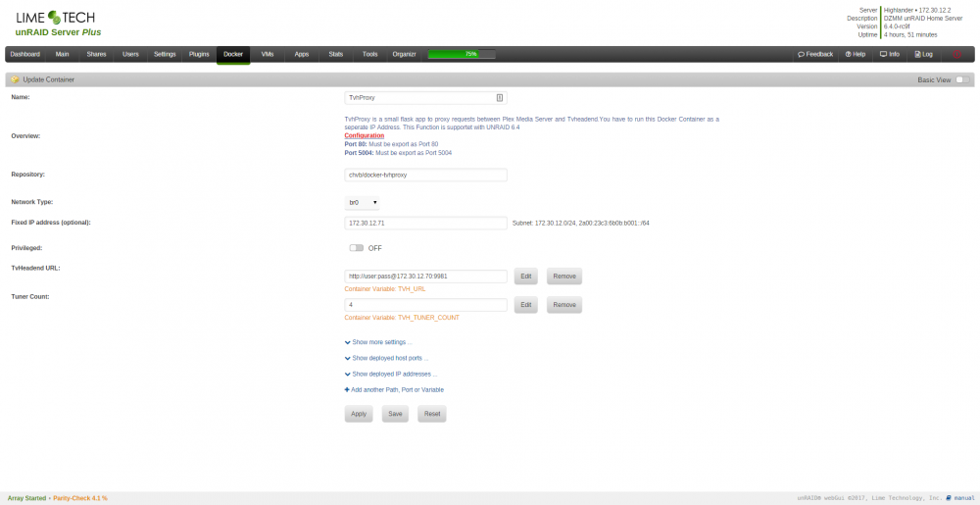Expand Show deployed host ports
This screenshot has height=505, width=980.
pos(385,358)
